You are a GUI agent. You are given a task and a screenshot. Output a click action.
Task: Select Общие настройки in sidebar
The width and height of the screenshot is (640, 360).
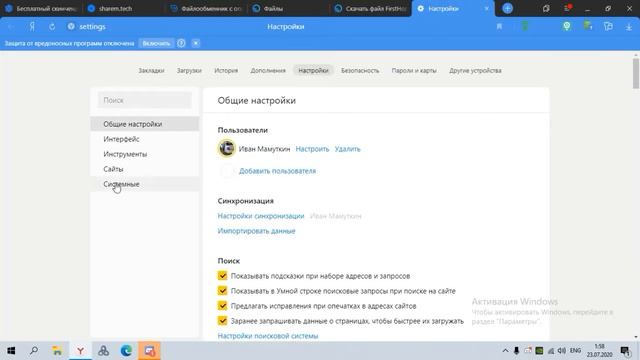pos(144,124)
